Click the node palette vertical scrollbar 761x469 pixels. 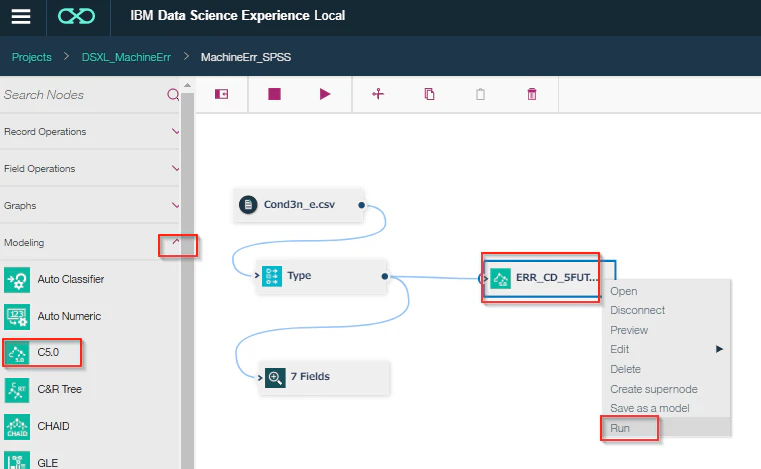187,281
